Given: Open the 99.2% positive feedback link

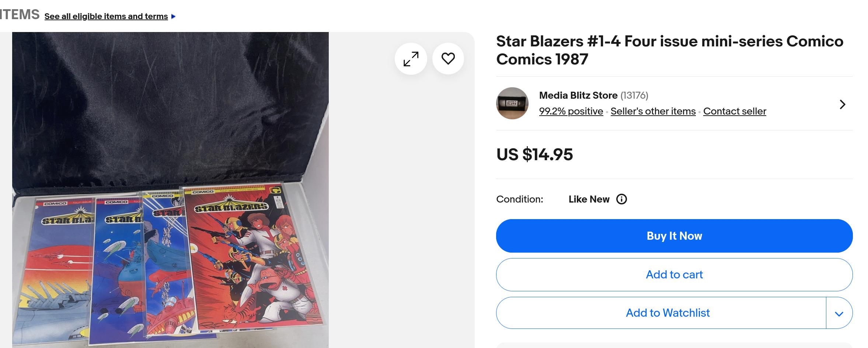Looking at the screenshot, I should (571, 111).
